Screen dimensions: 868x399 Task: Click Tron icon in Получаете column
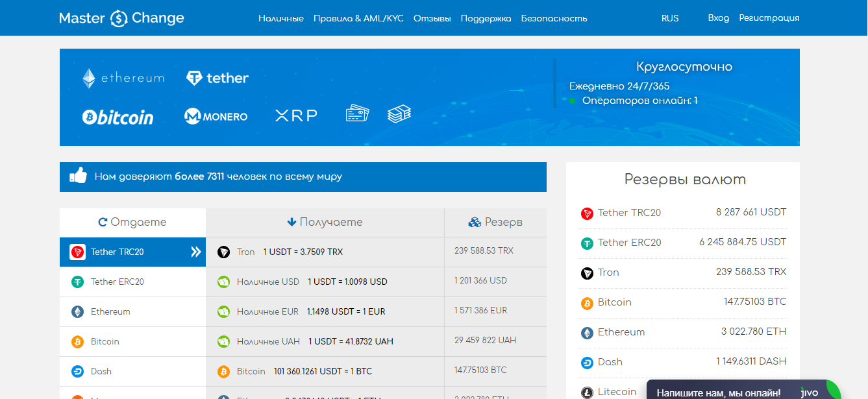pyautogui.click(x=224, y=252)
